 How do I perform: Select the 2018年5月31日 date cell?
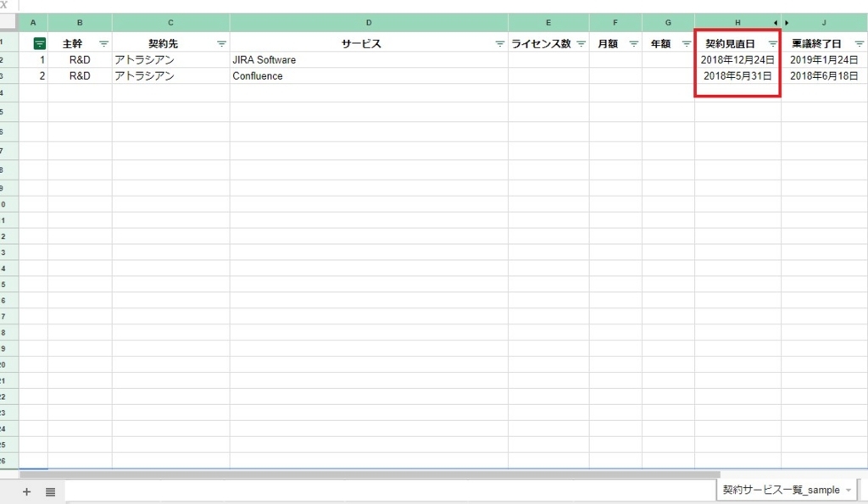tap(737, 75)
